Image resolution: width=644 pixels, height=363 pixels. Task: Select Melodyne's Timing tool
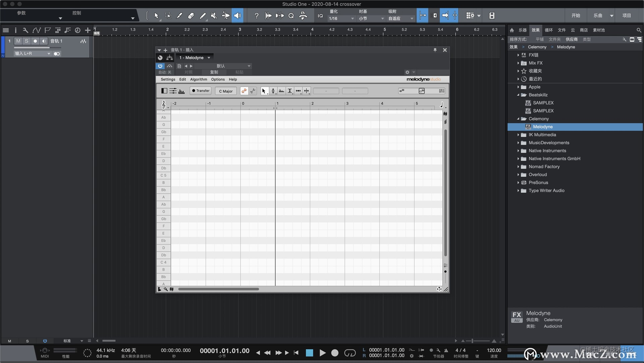[298, 91]
